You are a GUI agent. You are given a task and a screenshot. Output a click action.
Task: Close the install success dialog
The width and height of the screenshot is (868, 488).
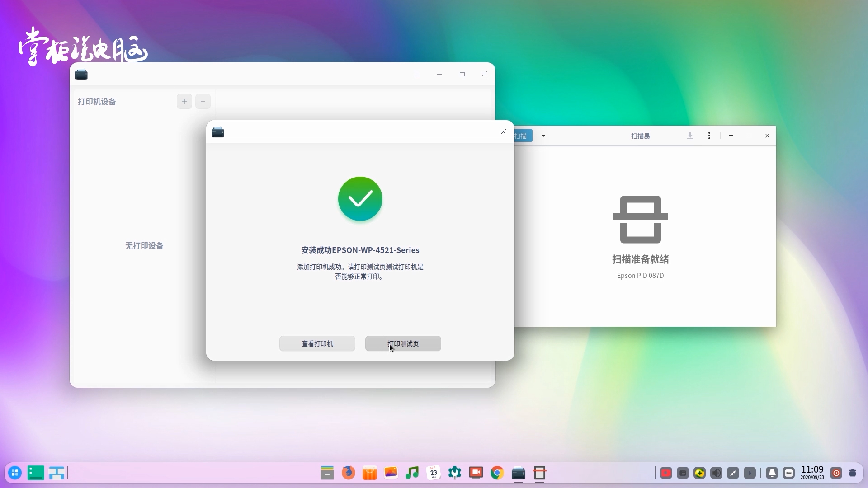tap(503, 132)
